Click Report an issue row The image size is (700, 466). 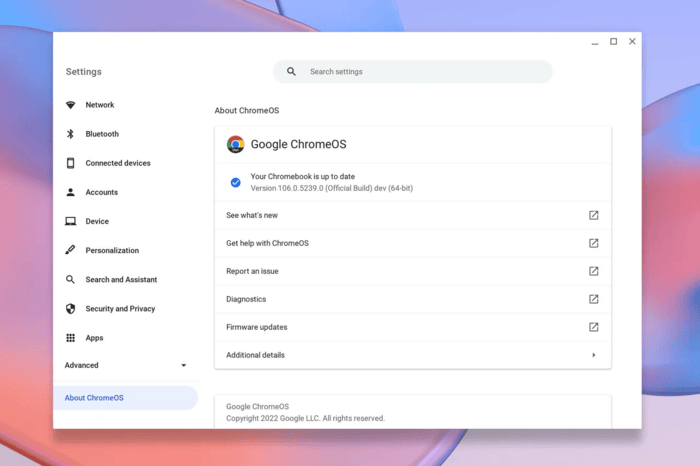point(413,271)
